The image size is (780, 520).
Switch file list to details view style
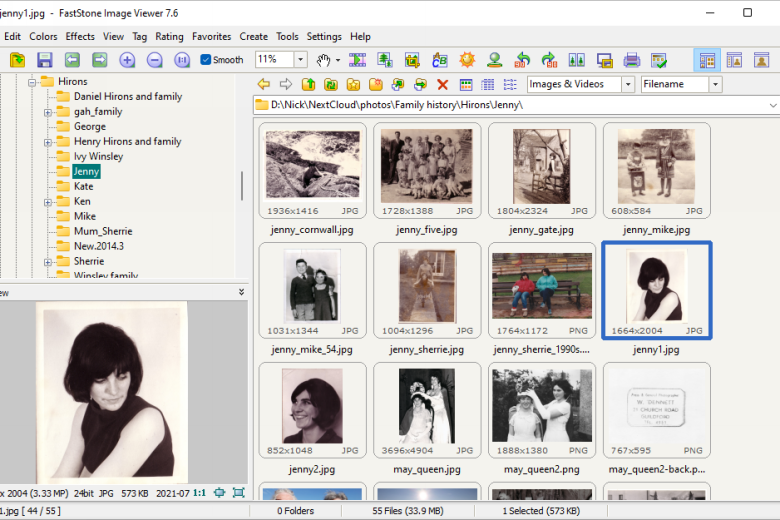(x=488, y=84)
